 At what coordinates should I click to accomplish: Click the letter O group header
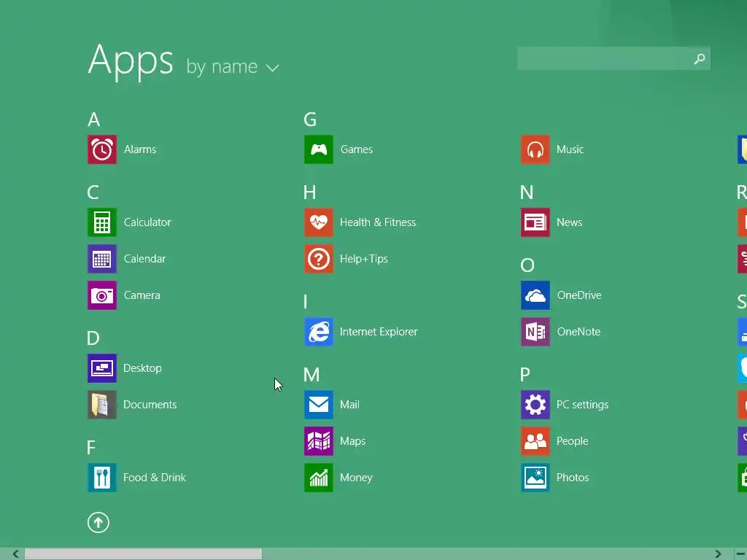527,265
